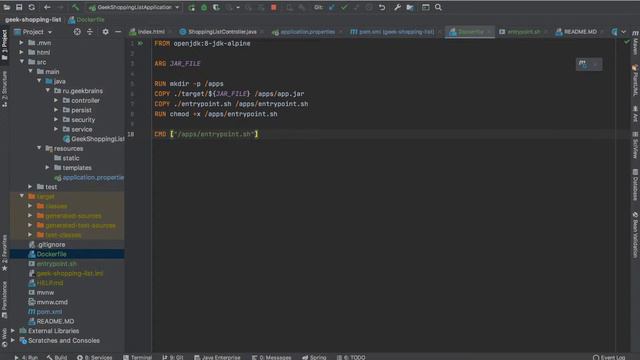The height and width of the screenshot is (360, 640).
Task: Start debugging with the green bug icon
Action: pyautogui.click(x=204, y=7)
